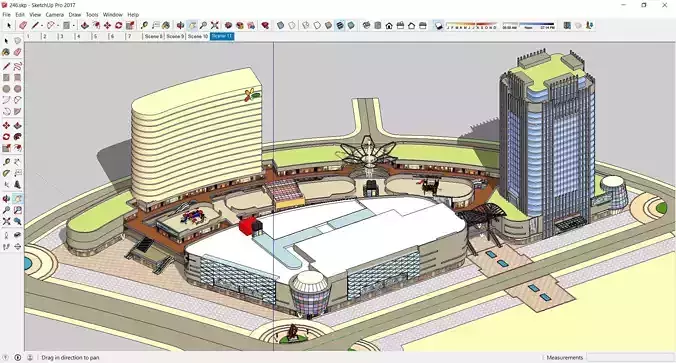Select the Scene 11 tab
The height and width of the screenshot is (363, 676).
[x=222, y=36]
